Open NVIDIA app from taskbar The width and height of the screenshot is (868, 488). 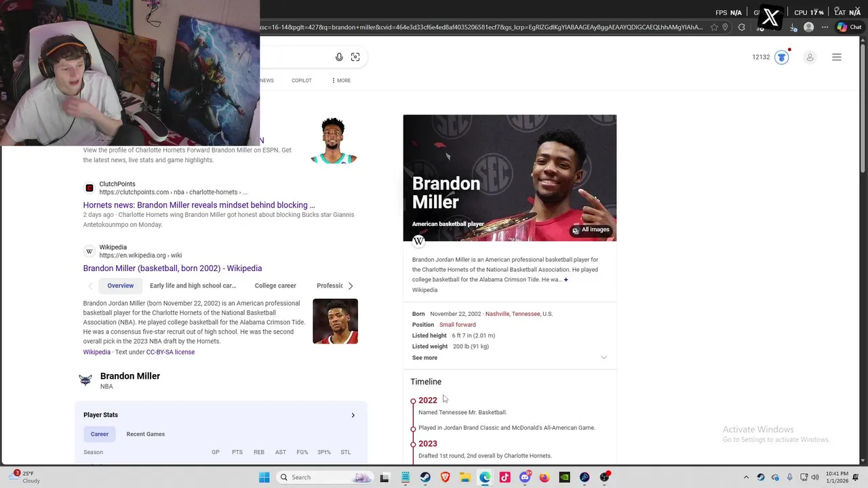(x=564, y=477)
